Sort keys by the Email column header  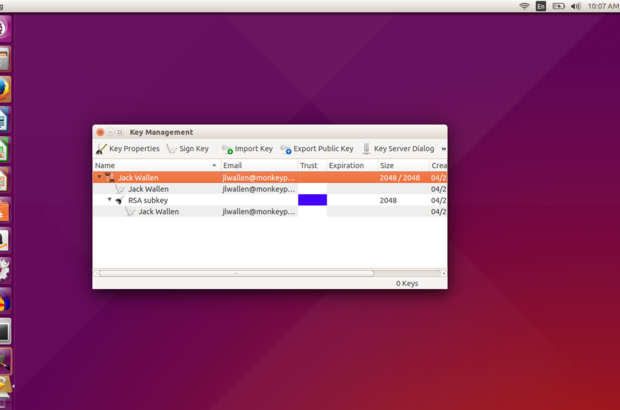pos(259,165)
